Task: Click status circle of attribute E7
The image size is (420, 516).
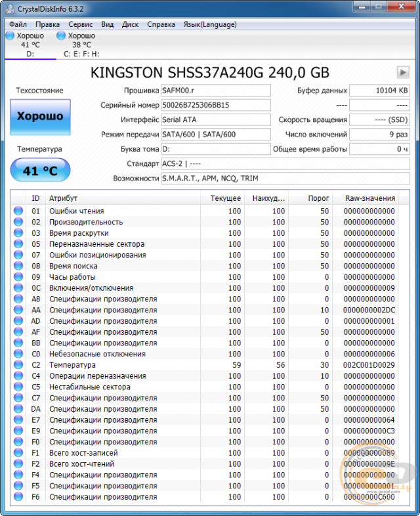Action: click(x=18, y=419)
